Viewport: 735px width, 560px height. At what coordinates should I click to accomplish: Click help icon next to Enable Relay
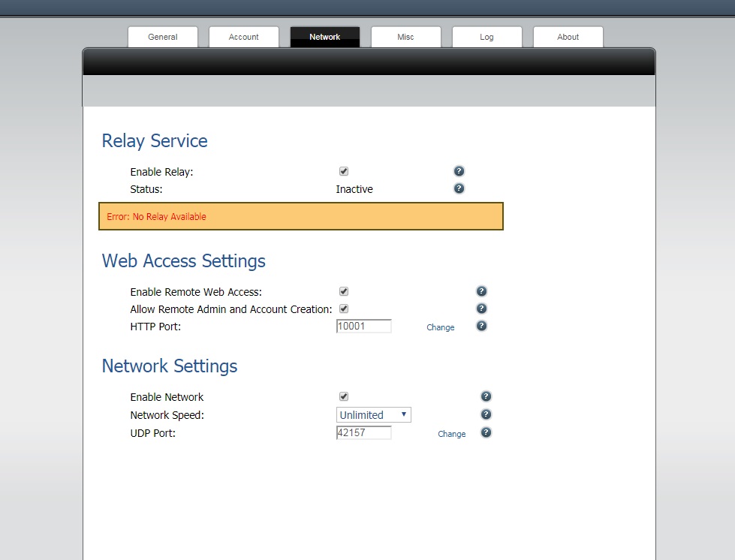[459, 171]
